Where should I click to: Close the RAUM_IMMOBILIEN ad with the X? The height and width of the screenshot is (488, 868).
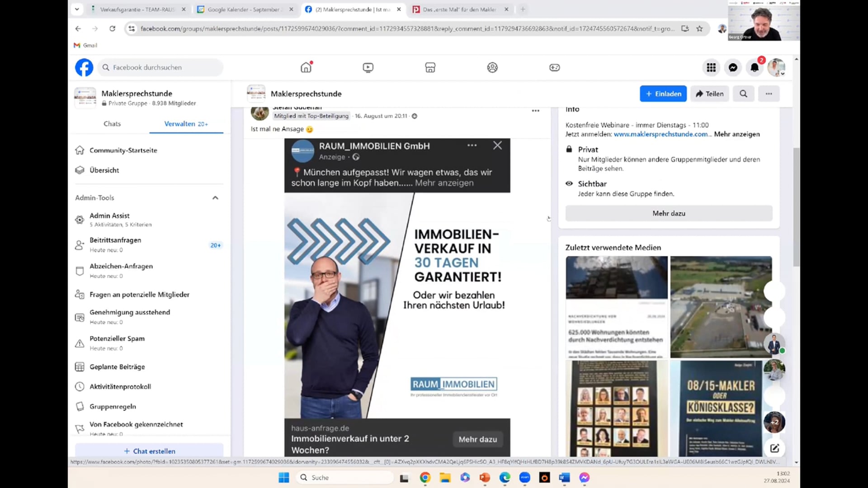[497, 145]
